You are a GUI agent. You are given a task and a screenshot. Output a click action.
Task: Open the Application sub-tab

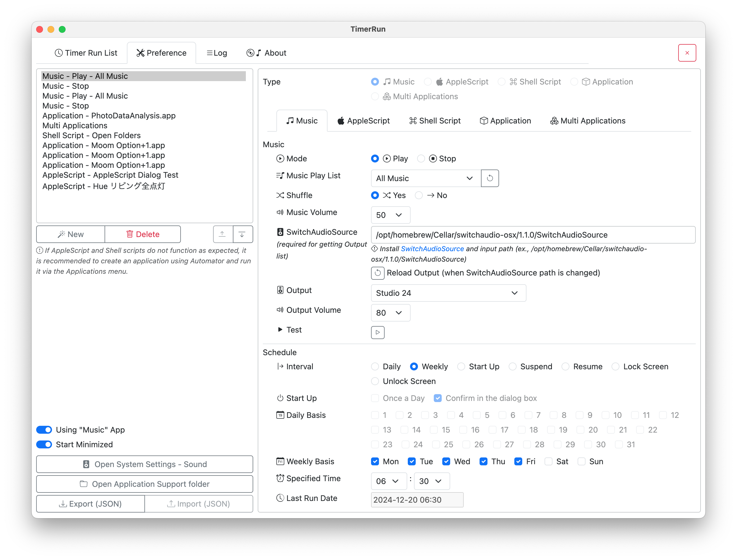[x=505, y=121]
